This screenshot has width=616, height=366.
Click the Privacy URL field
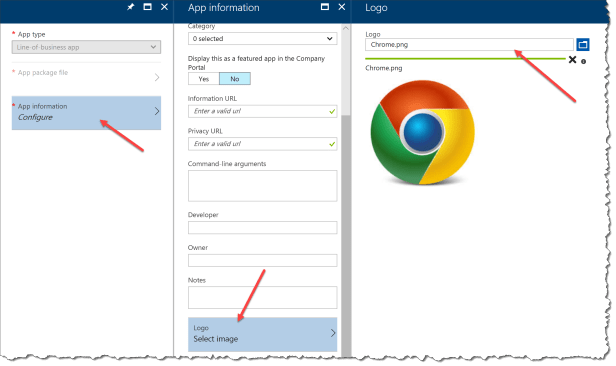pos(262,144)
